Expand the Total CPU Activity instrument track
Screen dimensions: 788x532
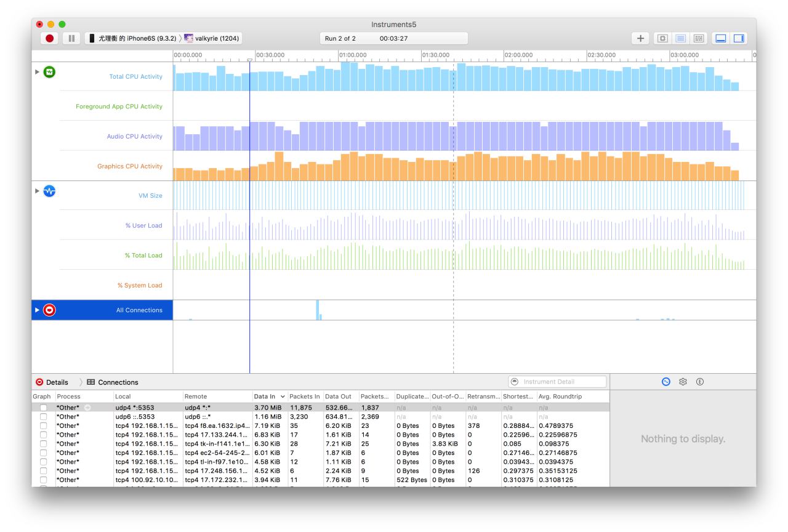[x=36, y=71]
